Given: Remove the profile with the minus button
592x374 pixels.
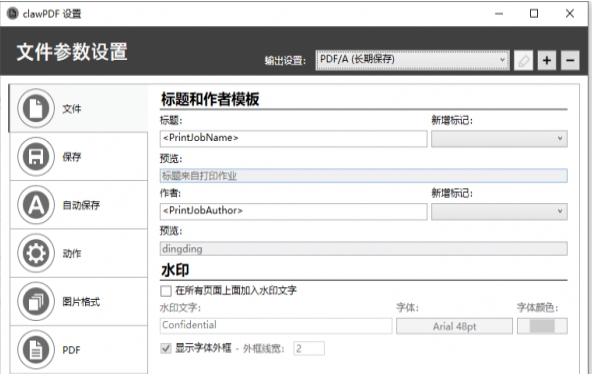Looking at the screenshot, I should coord(570,60).
